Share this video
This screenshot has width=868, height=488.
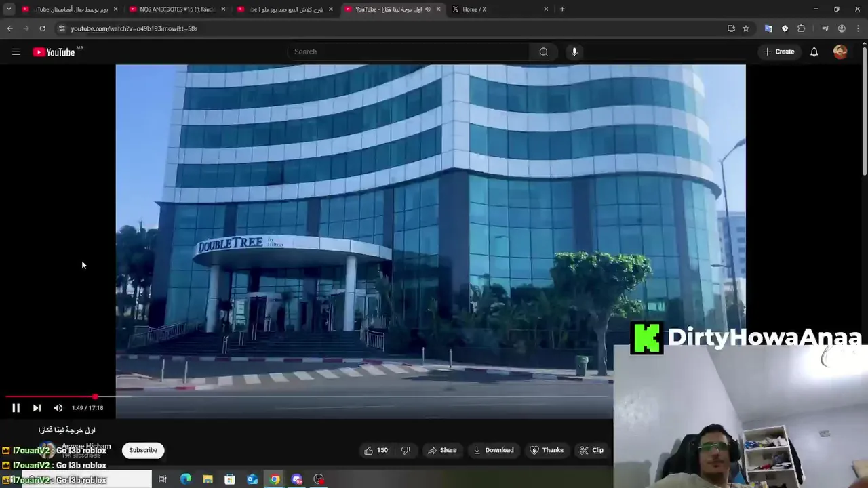pos(441,450)
